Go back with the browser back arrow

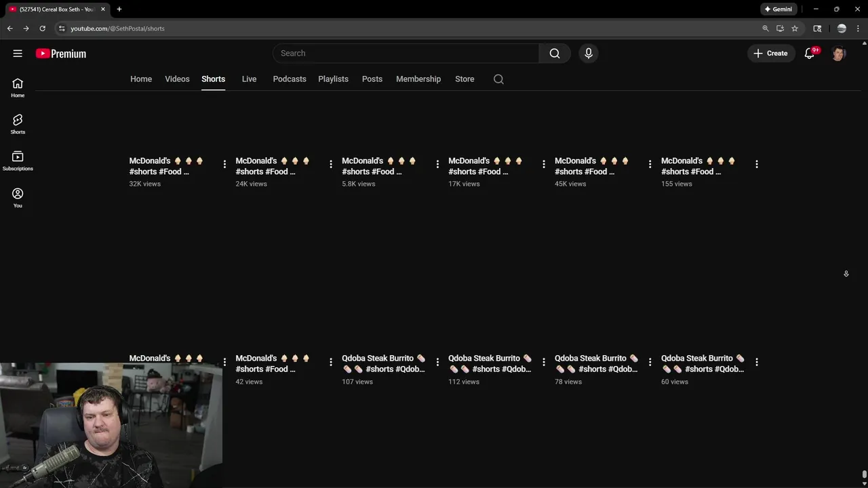coord(9,28)
